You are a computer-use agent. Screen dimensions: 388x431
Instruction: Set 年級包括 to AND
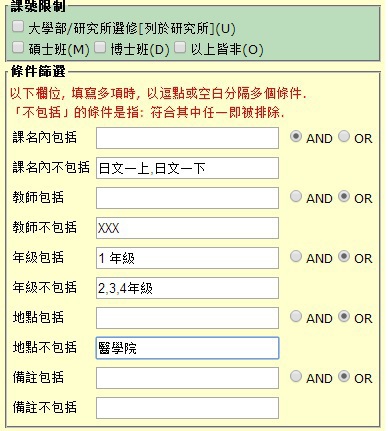(296, 256)
